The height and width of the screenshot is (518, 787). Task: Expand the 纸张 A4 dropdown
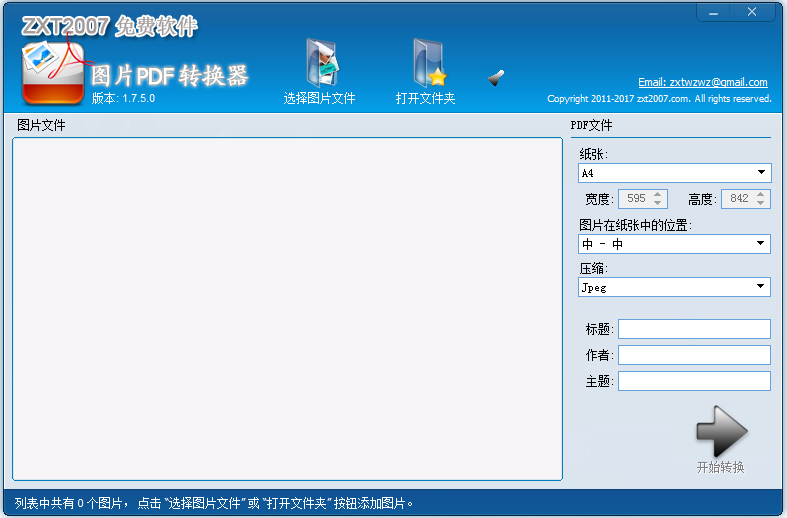point(761,173)
